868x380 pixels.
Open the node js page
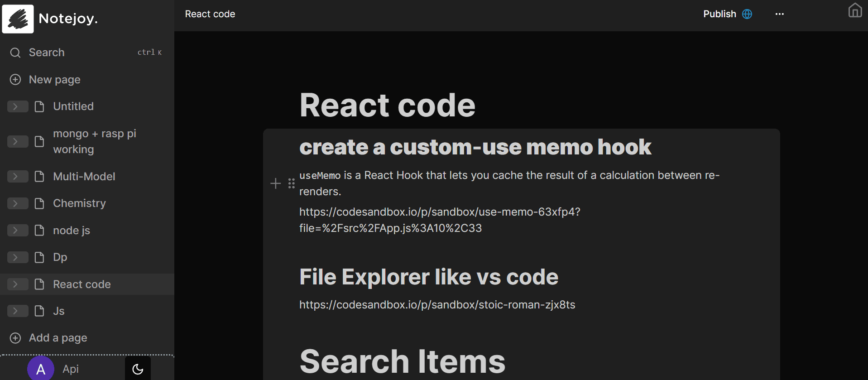coord(72,231)
